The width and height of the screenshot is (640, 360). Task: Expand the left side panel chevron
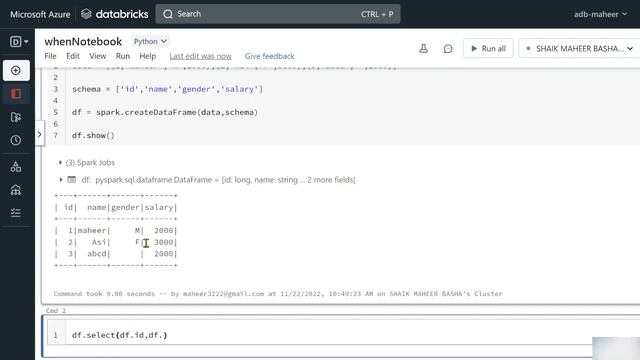click(39, 134)
